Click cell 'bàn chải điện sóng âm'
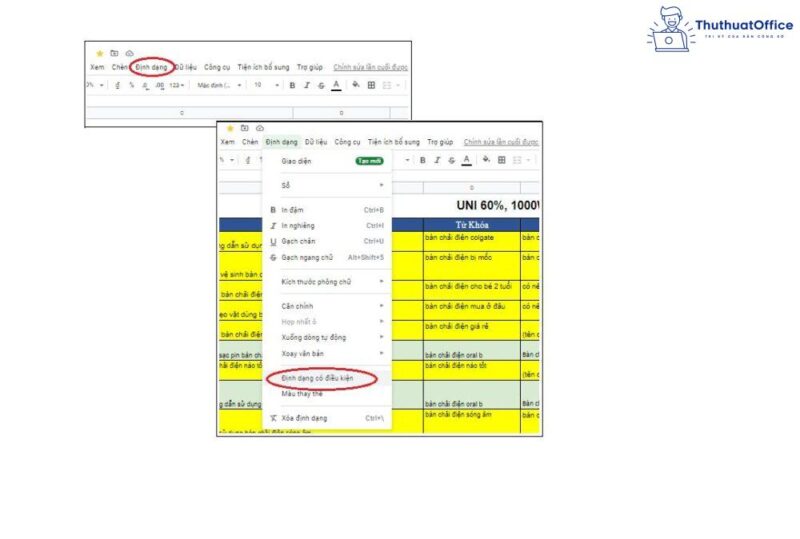Viewport: 800px width, 539px height. [472, 421]
